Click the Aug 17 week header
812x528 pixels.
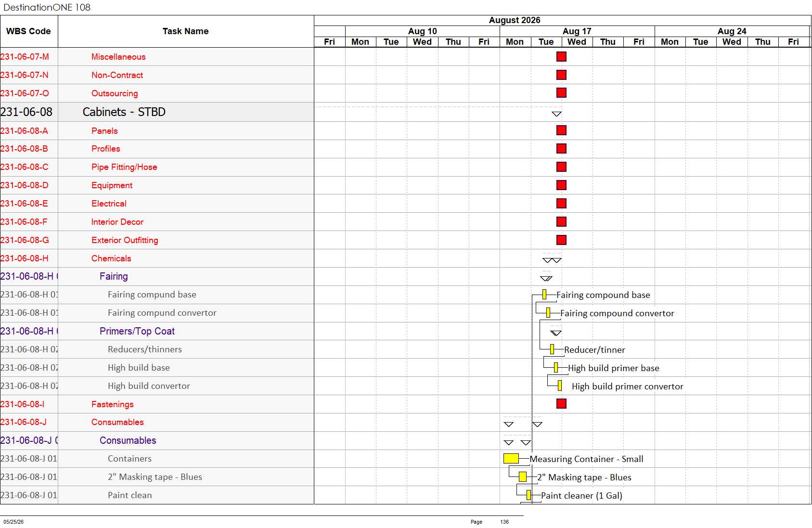577,31
